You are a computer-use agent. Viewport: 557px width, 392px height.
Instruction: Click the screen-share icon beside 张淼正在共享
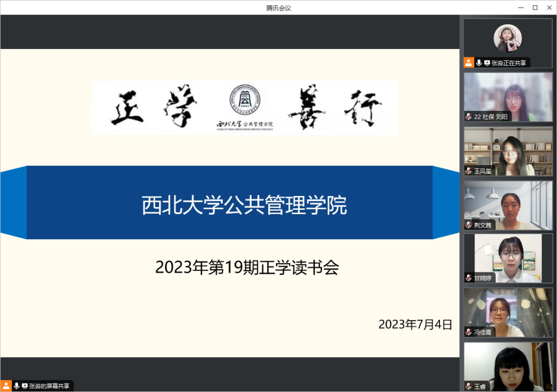[x=486, y=62]
